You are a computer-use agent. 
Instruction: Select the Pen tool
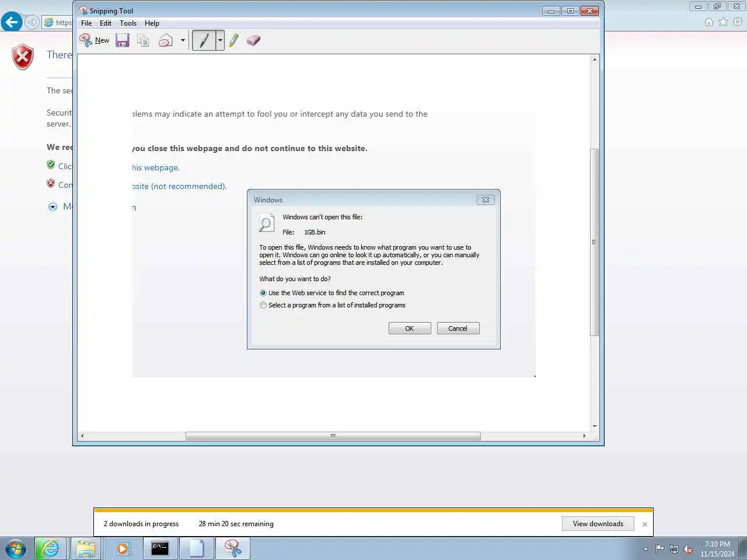(x=204, y=40)
